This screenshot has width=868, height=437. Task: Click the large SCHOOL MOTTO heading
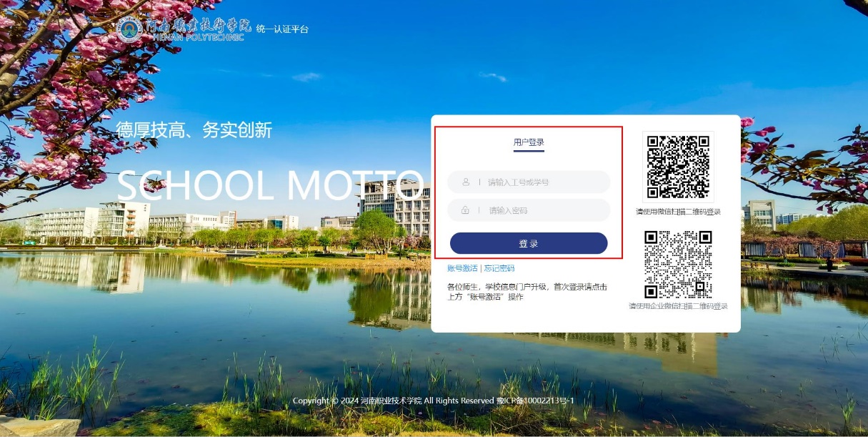pyautogui.click(x=270, y=186)
